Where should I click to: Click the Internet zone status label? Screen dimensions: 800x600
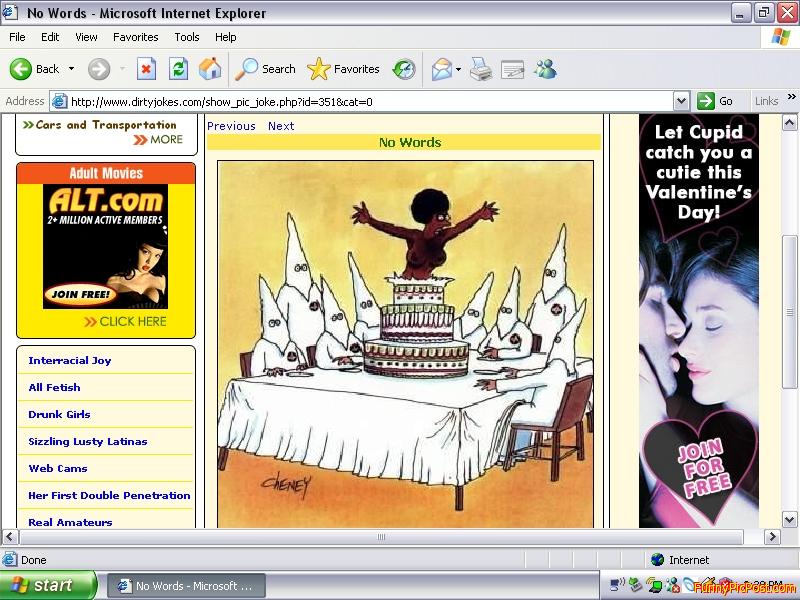[689, 560]
